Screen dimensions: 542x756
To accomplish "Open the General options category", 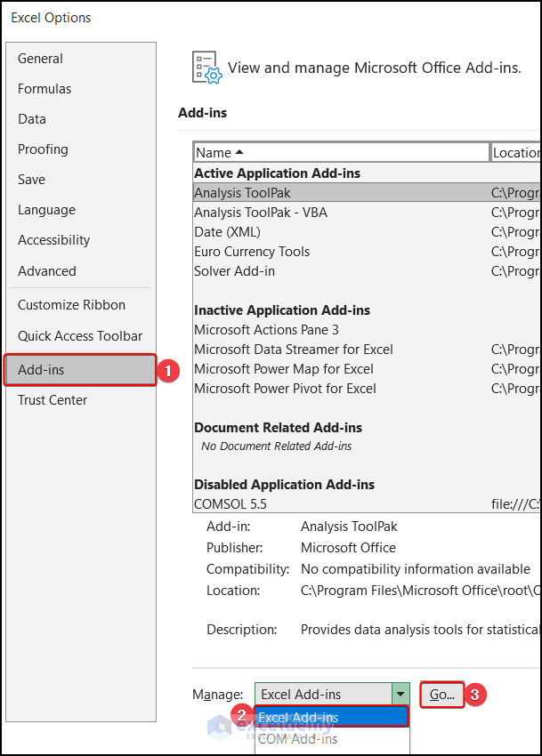I will click(x=41, y=59).
